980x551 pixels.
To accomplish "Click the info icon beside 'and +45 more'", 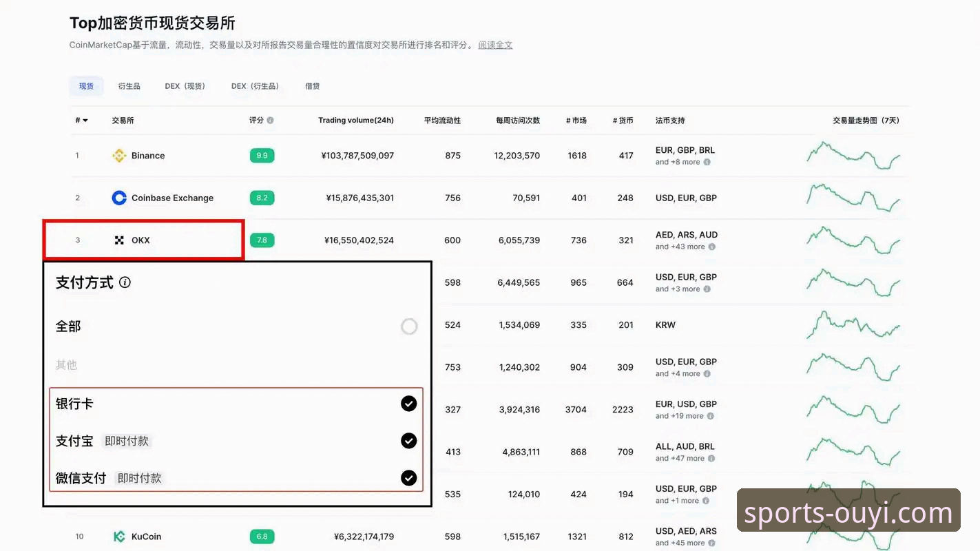I will (x=711, y=543).
